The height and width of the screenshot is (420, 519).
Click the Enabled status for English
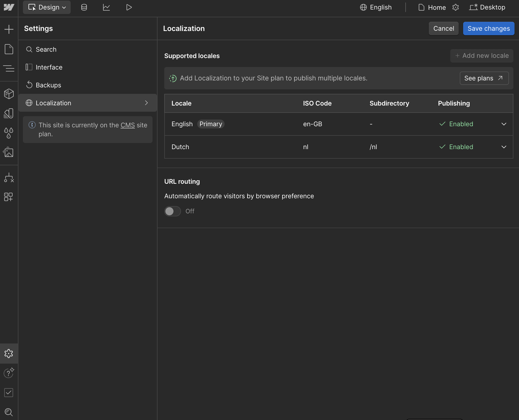pos(456,124)
